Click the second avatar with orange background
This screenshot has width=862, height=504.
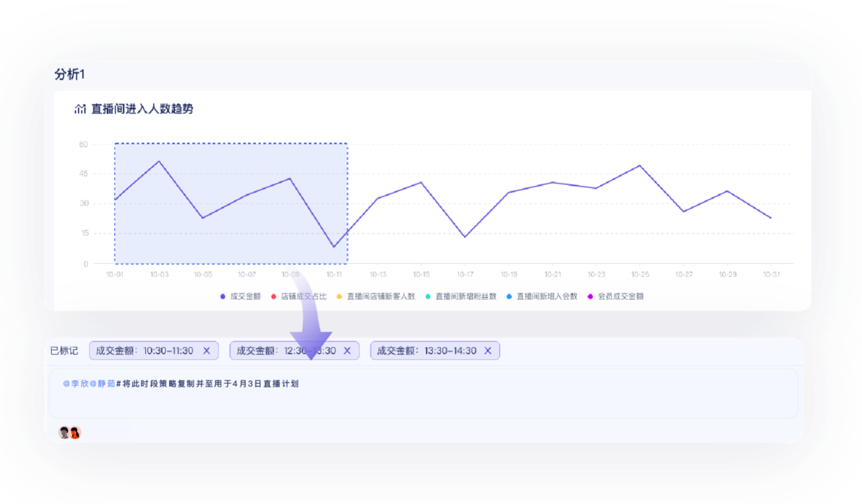(75, 432)
